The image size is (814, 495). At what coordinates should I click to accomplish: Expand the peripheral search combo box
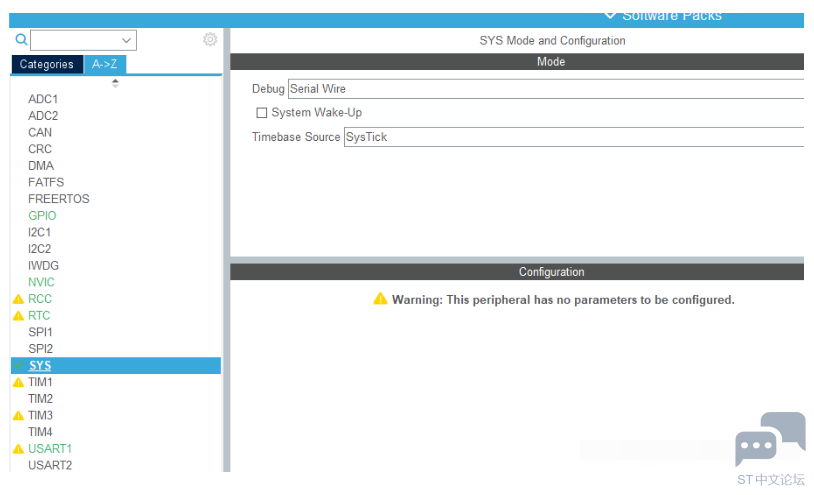(126, 41)
